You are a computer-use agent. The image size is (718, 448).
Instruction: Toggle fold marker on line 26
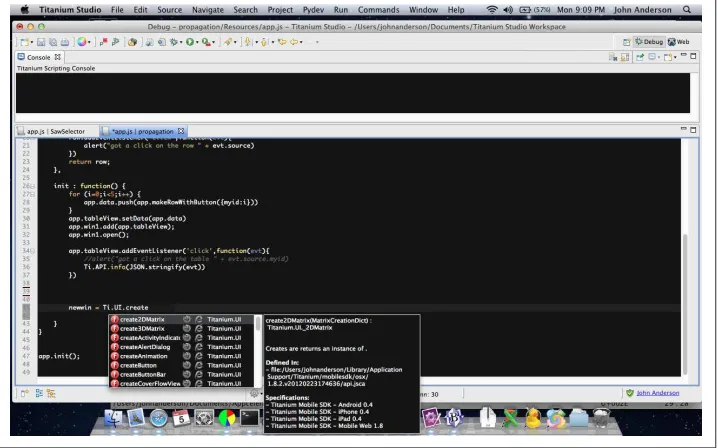point(33,186)
